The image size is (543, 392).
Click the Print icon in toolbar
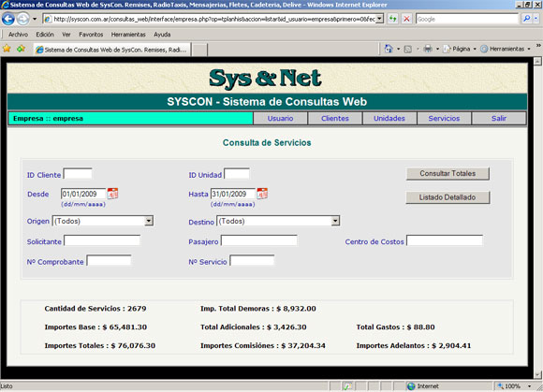click(428, 49)
